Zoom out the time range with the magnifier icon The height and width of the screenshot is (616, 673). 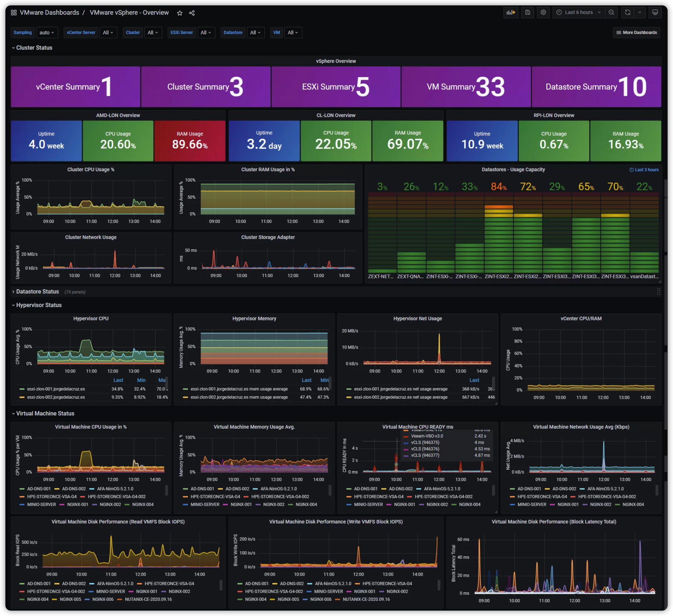(611, 12)
